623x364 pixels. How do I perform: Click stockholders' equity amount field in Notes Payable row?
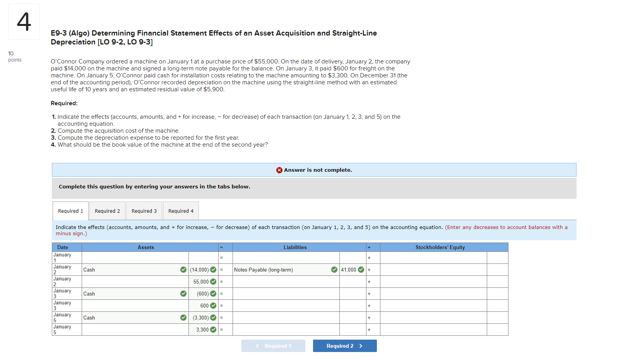click(497, 270)
